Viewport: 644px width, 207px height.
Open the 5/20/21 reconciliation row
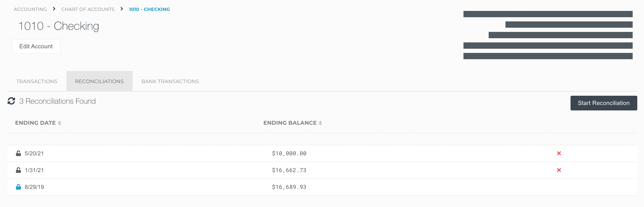click(34, 153)
